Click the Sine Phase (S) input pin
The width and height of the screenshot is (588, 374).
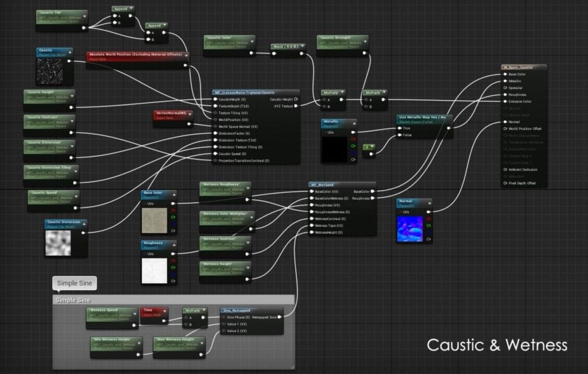[224, 317]
